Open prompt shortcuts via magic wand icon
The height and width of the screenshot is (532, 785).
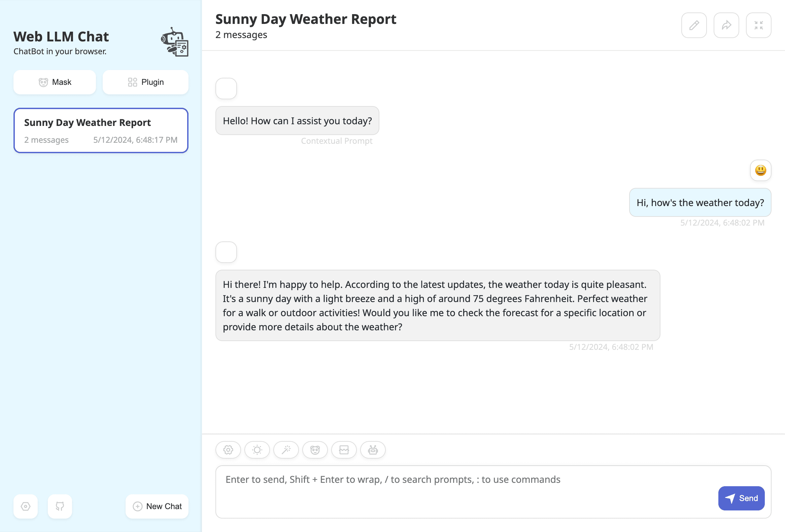286,450
